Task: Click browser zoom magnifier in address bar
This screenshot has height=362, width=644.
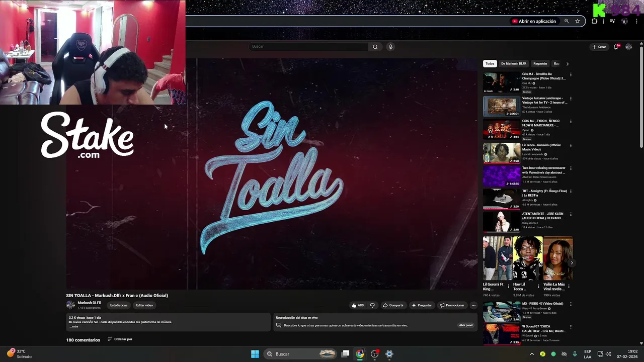Action: click(x=567, y=21)
